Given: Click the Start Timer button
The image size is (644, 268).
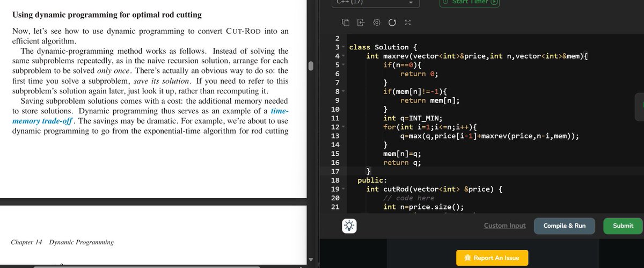Looking at the screenshot, I should (x=470, y=3).
